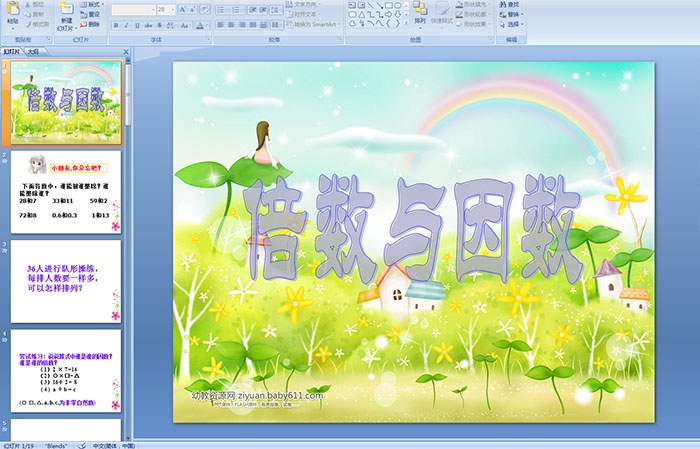Select the Format Painter (格式刷) brush
Viewport: 700px width, 449px height.
[x=37, y=25]
